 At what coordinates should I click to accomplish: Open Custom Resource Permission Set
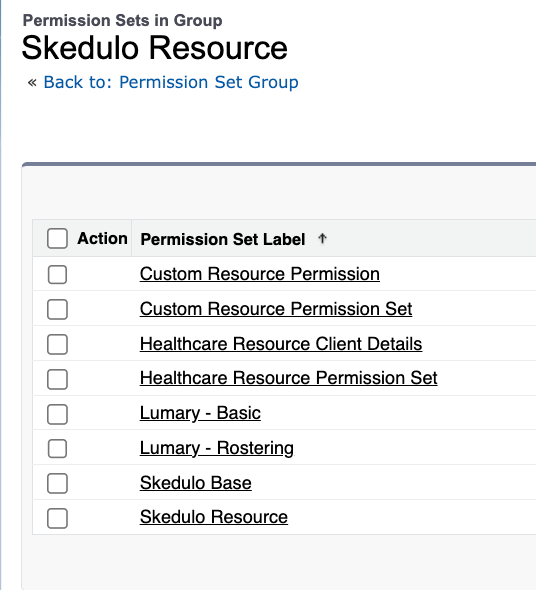(276, 309)
